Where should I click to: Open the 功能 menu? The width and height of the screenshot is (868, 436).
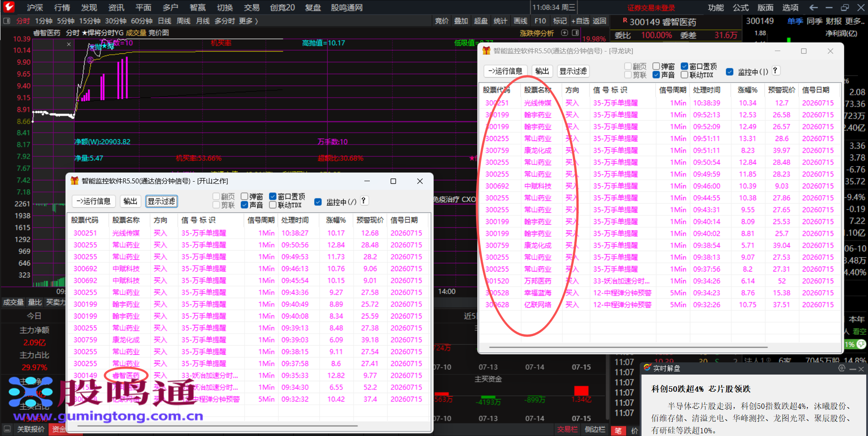coord(716,7)
